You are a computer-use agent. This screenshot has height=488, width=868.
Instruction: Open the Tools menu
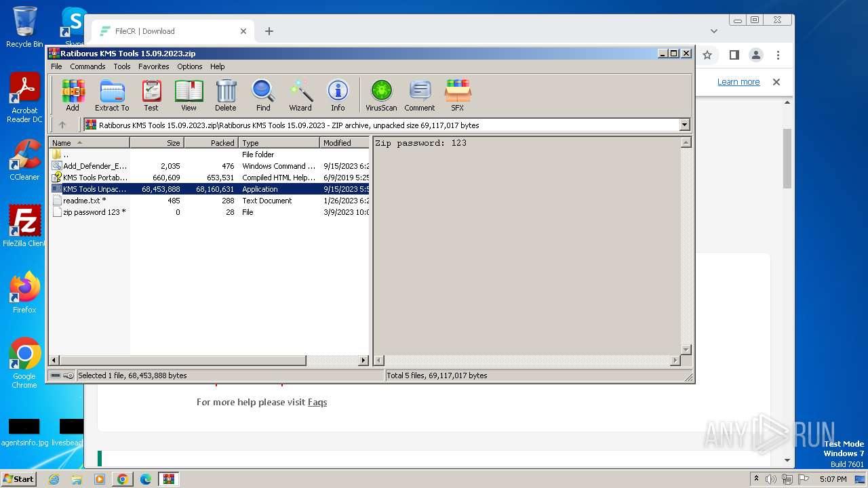(122, 66)
